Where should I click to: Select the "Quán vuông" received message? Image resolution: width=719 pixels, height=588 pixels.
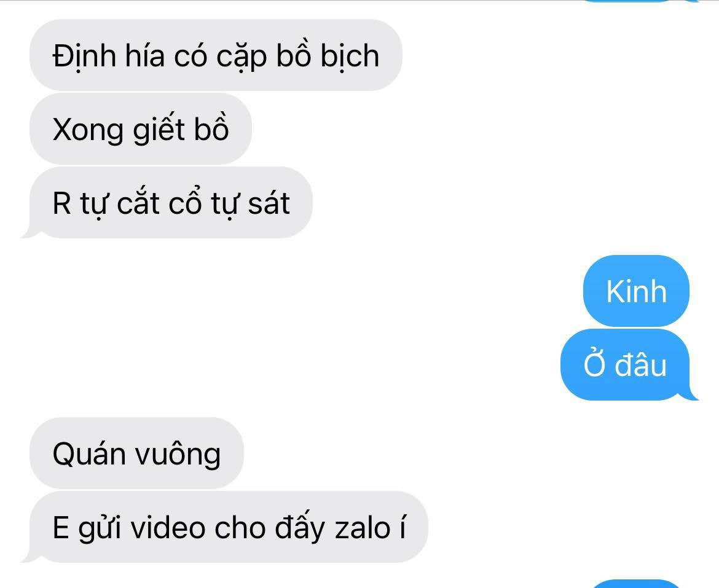(136, 453)
